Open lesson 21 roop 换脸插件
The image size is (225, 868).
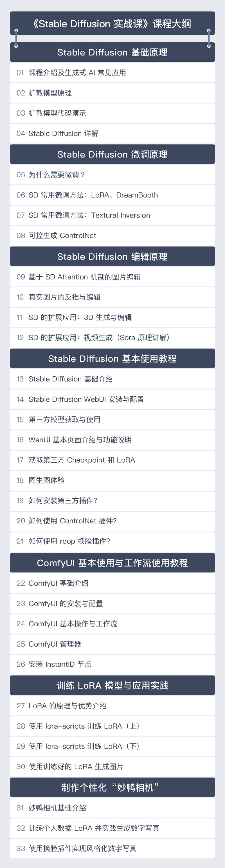[112, 541]
